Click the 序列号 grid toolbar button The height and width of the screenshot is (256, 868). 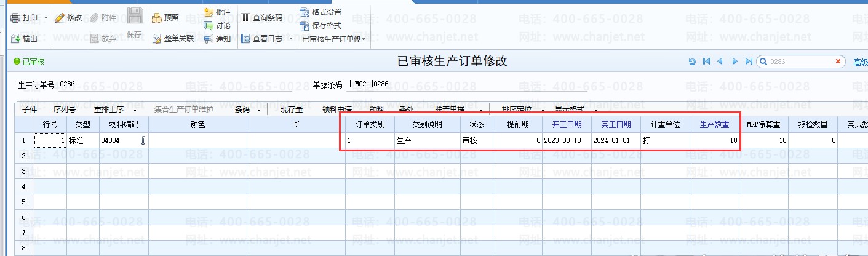[65, 110]
